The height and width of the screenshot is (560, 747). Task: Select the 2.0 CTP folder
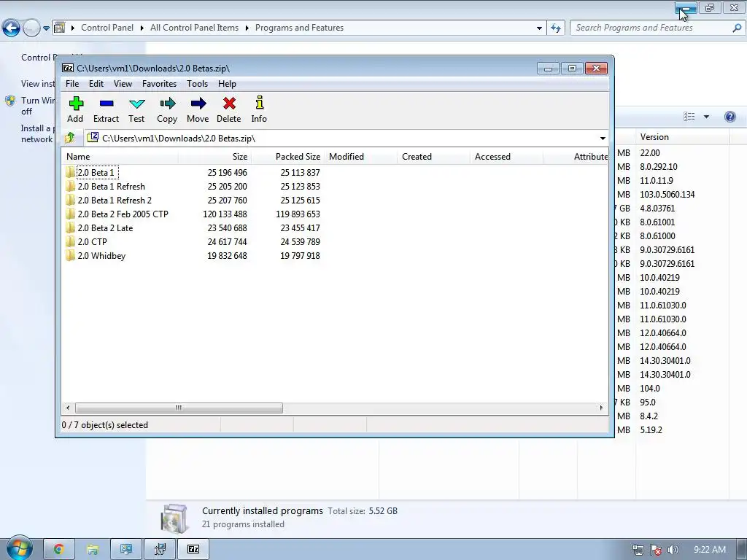tap(93, 241)
